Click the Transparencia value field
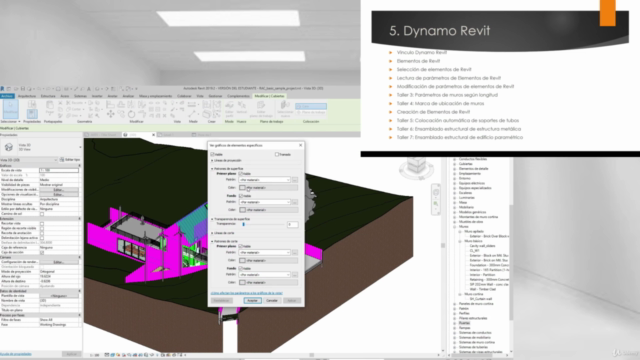This screenshot has width=640, height=360. [x=293, y=224]
